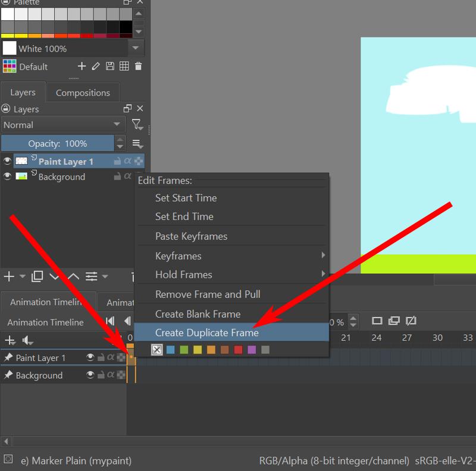Select frame 0 on the animation timeline

coord(130,357)
